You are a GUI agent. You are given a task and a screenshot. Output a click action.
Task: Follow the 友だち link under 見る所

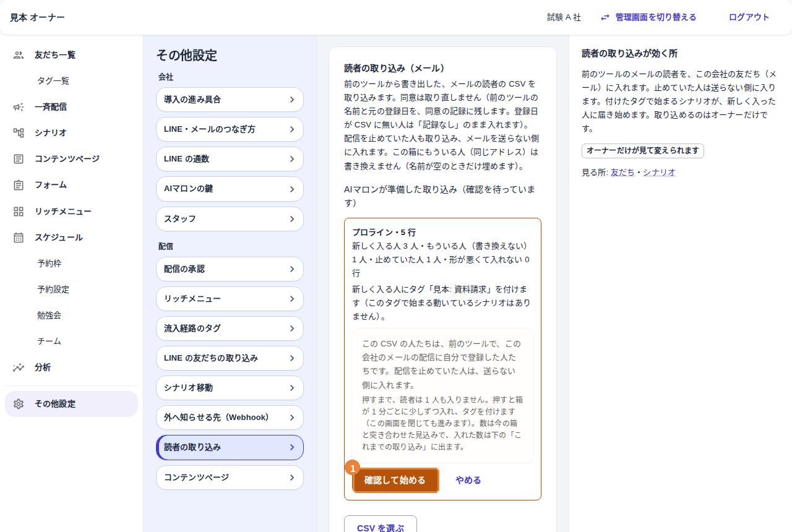coord(622,173)
